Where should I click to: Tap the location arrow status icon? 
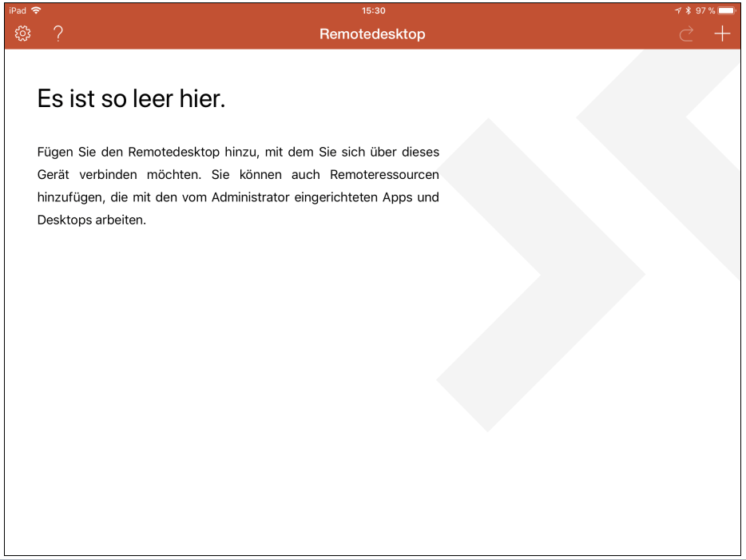tap(678, 10)
